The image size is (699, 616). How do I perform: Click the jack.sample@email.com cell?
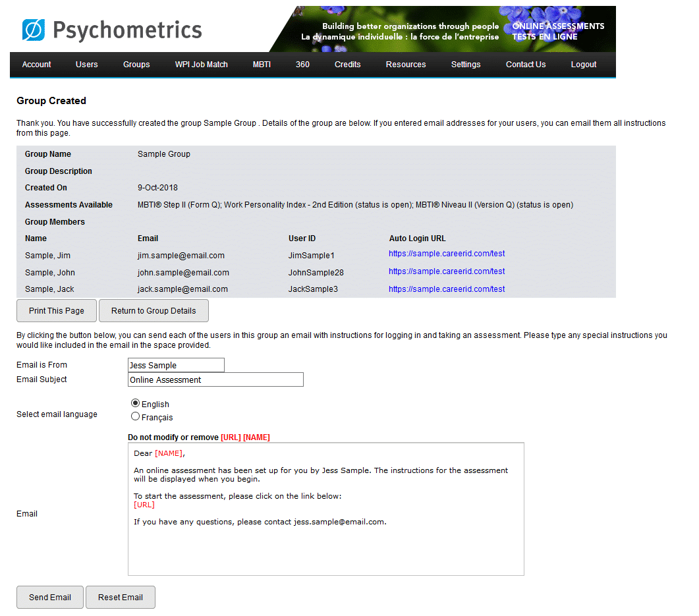click(x=182, y=289)
